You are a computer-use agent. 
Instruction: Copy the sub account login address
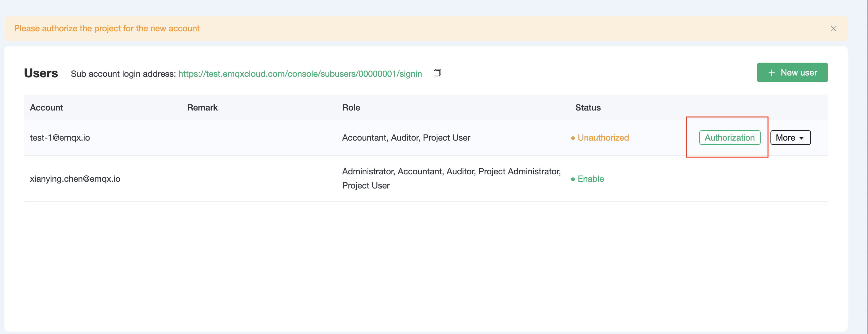pos(437,73)
